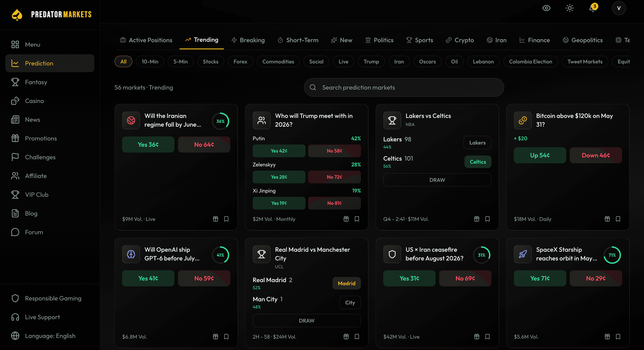Toggle the Stocks filter chip
The height and width of the screenshot is (350, 644).
tap(210, 61)
